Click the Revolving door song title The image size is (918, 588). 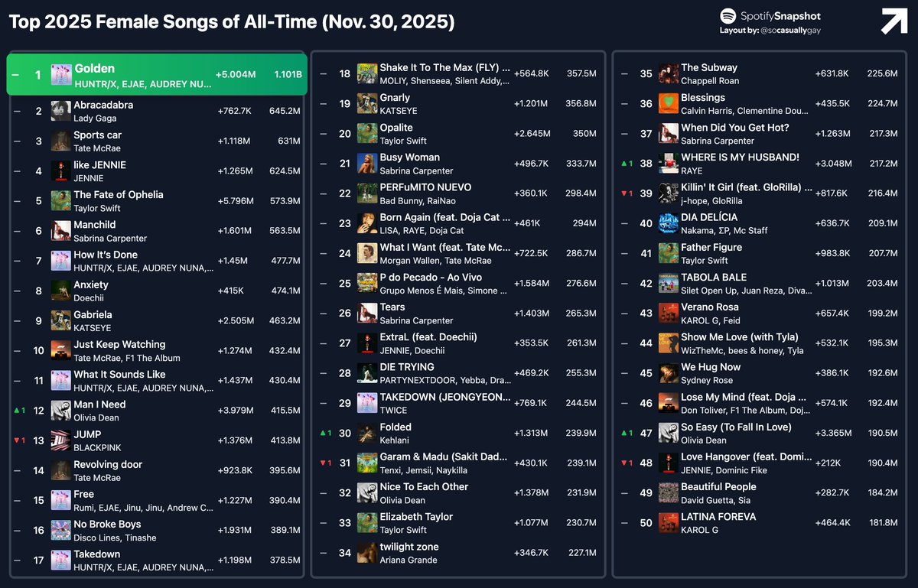tap(108, 464)
